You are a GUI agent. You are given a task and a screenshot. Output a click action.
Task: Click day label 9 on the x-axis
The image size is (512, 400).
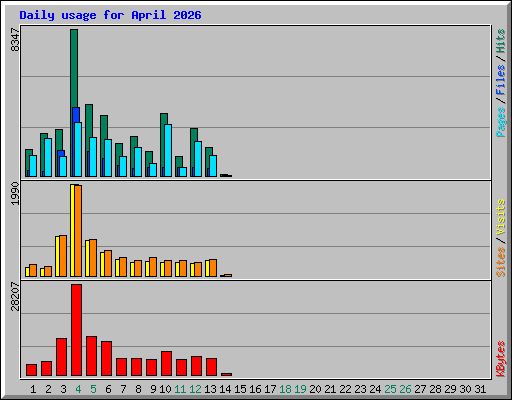tap(153, 389)
